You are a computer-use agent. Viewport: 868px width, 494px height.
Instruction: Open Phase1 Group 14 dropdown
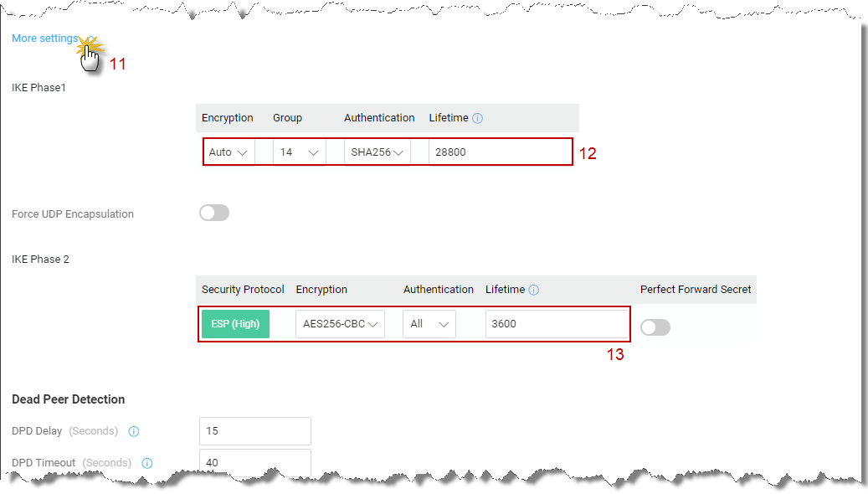click(300, 152)
